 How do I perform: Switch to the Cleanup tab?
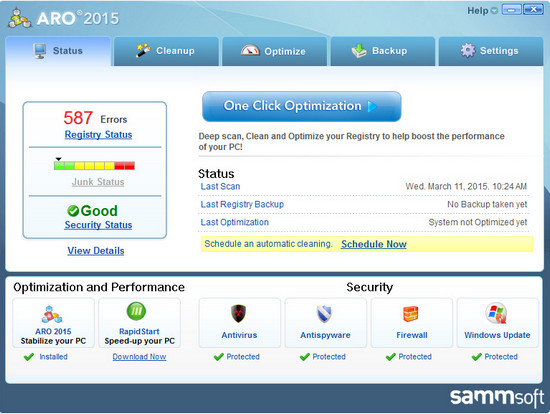point(166,51)
